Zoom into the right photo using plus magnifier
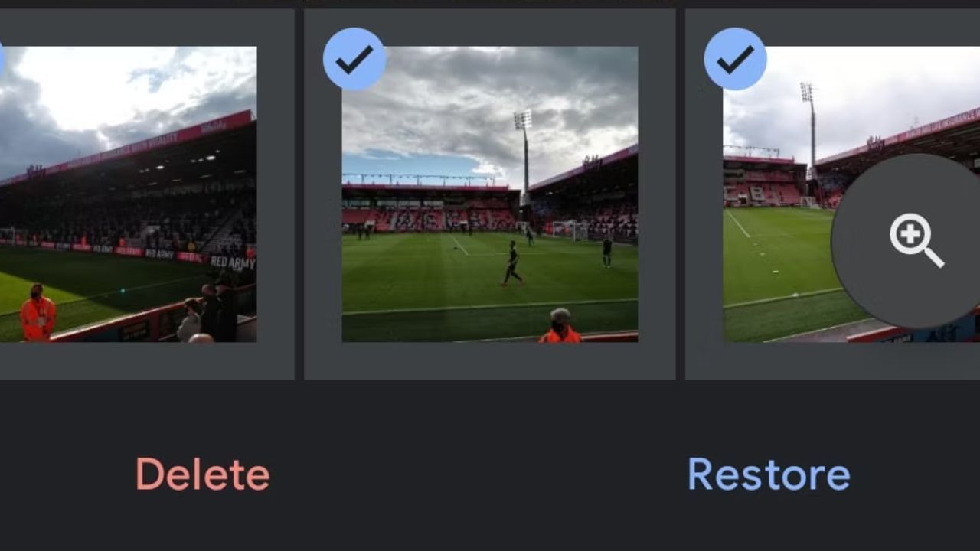The image size is (980, 551). (916, 240)
